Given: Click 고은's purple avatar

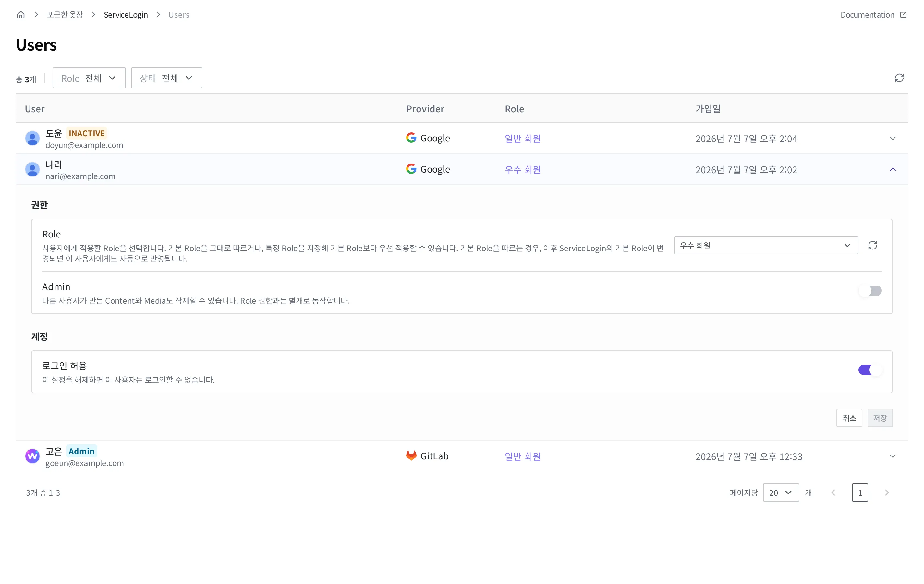Looking at the screenshot, I should pyautogui.click(x=33, y=456).
